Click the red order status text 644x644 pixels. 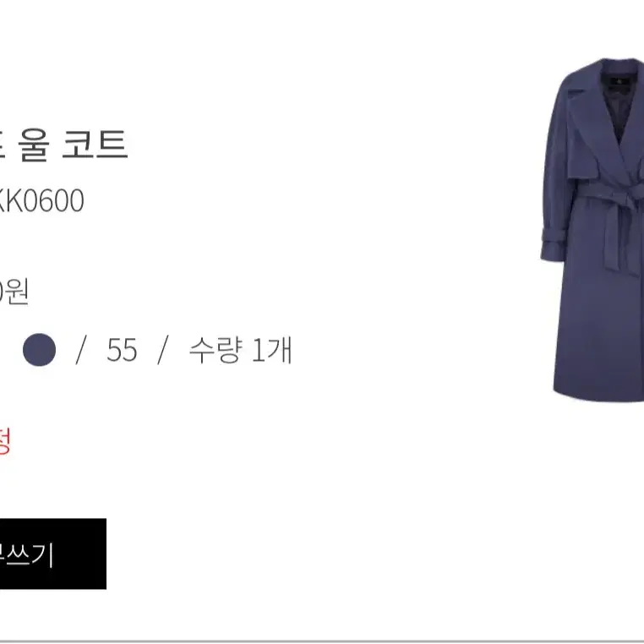pos(4,440)
